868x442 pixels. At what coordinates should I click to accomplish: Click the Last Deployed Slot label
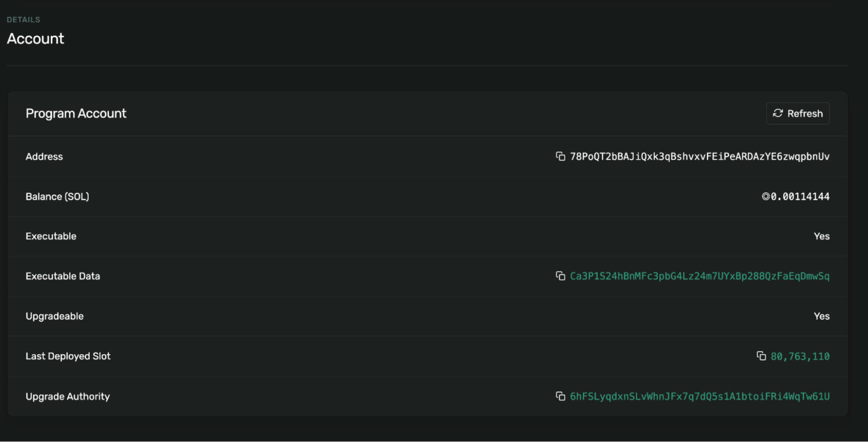68,356
